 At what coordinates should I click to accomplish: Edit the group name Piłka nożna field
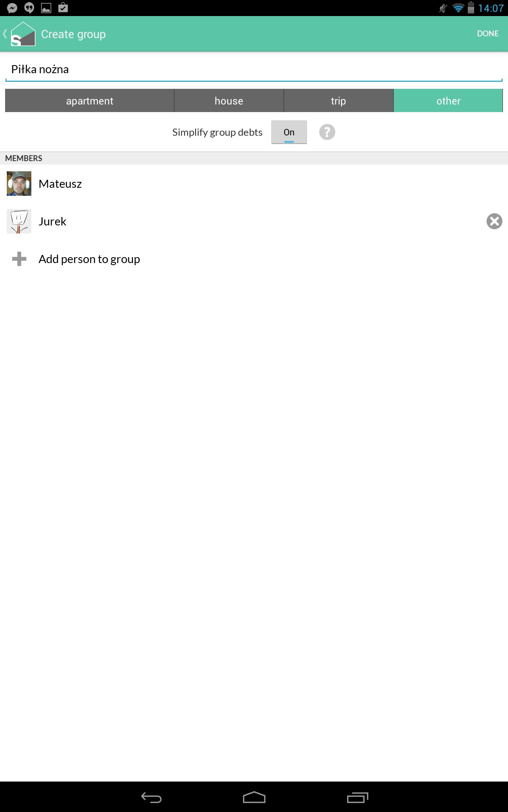[x=254, y=69]
